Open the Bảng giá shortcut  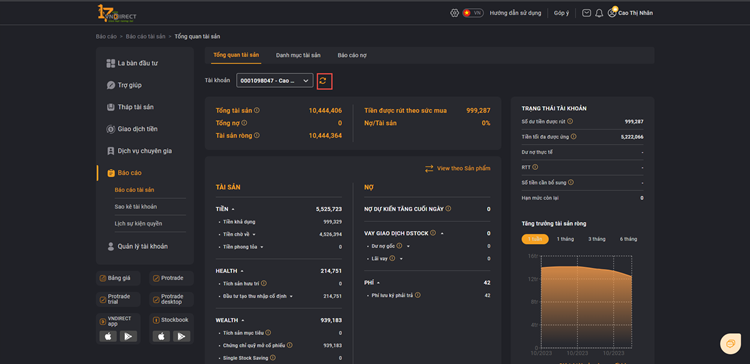[119, 278]
